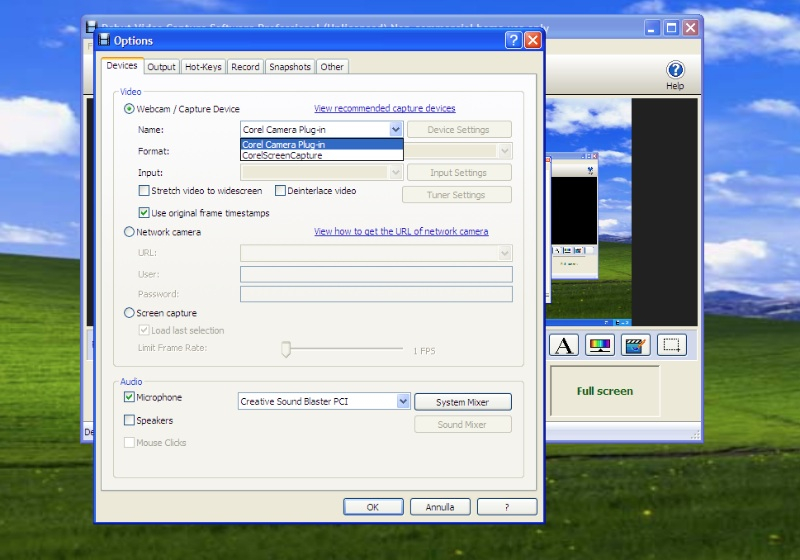Click the video effects clapperboard icon
The width and height of the screenshot is (800, 560).
click(x=636, y=346)
